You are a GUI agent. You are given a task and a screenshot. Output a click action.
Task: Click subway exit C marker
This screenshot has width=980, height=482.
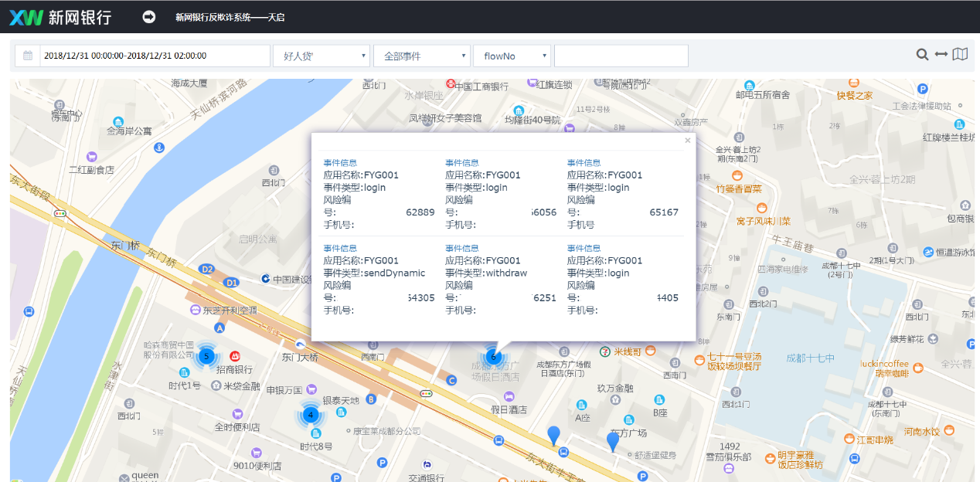(x=451, y=380)
